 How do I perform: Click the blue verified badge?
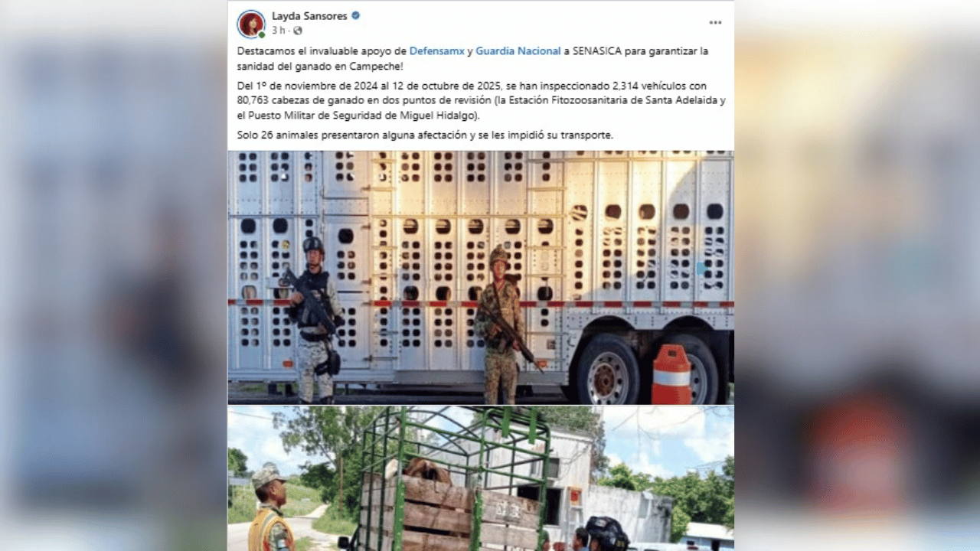point(356,15)
